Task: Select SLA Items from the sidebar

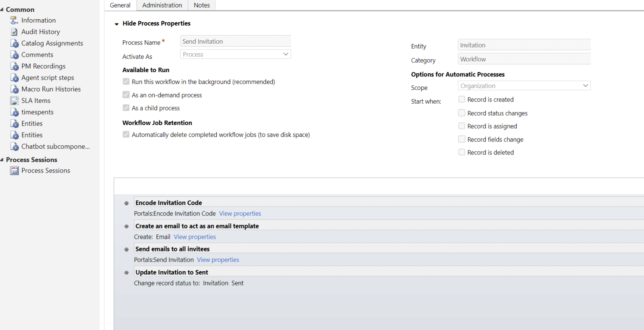Action: pos(36,100)
